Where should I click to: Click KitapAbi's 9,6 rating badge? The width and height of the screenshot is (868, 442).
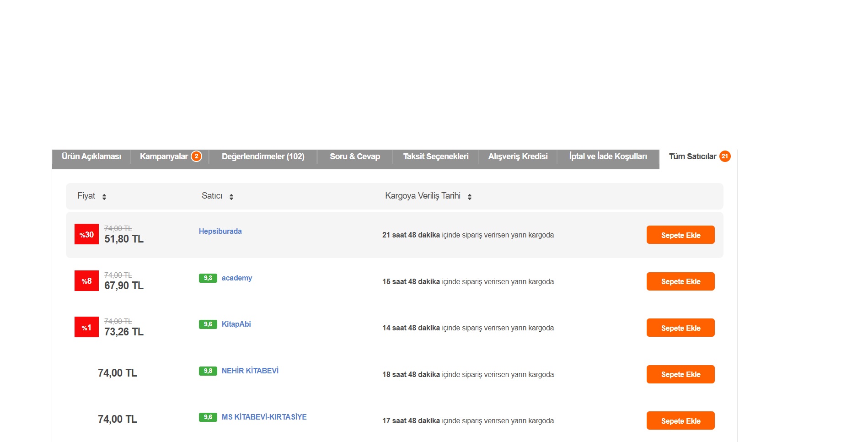point(208,324)
